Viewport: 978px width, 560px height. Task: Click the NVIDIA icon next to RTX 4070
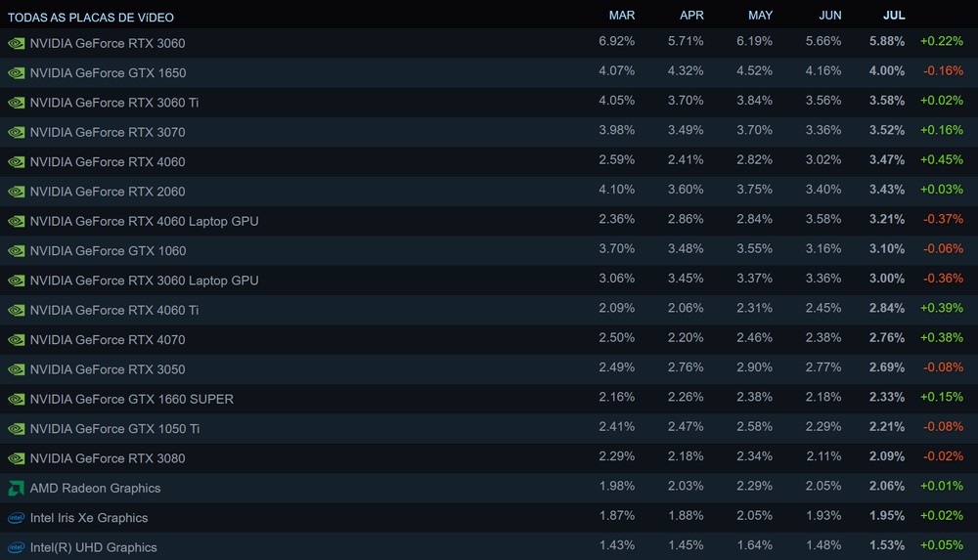tap(16, 340)
